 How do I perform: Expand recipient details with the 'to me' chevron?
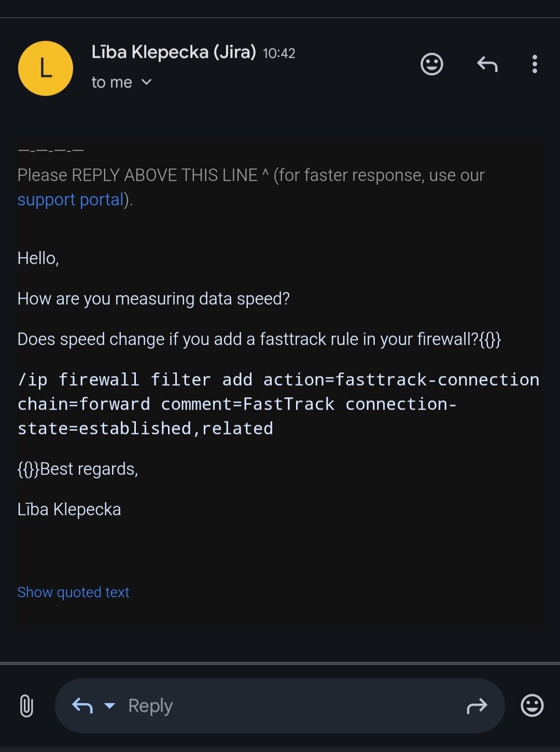(x=147, y=82)
